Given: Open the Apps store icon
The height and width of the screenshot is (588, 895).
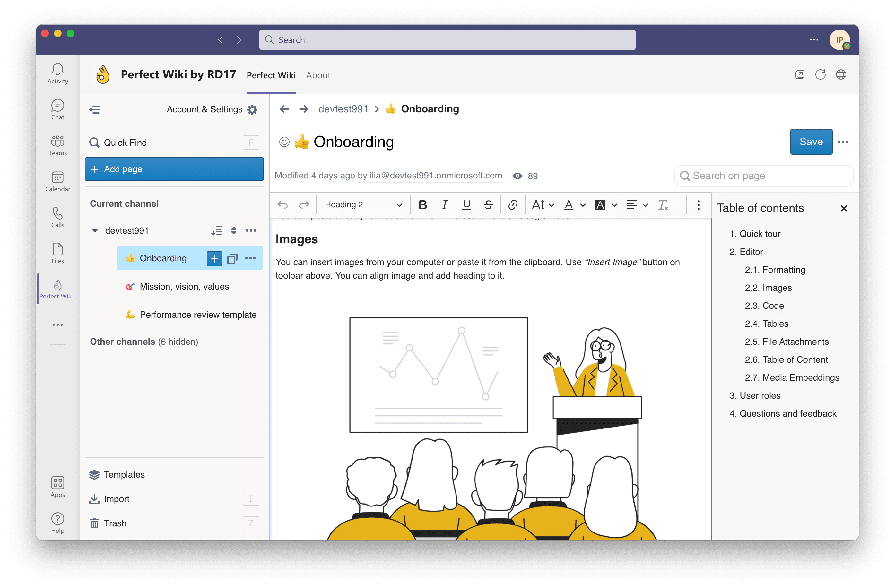Looking at the screenshot, I should (57, 487).
